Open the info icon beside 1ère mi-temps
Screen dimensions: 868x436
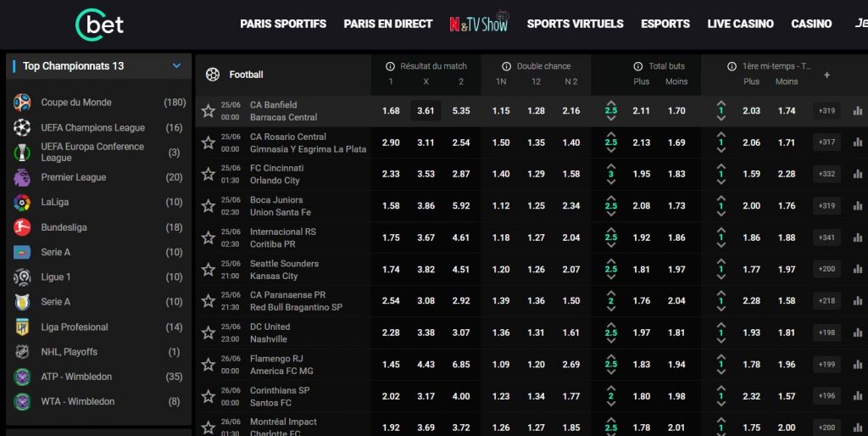tap(732, 66)
